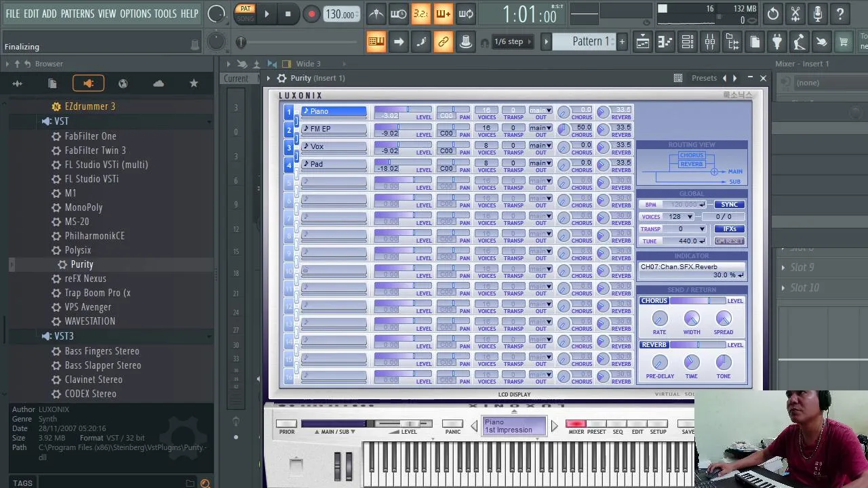Open the help question mark icon
Image resolution: width=868 pixels, height=488 pixels.
pyautogui.click(x=840, y=14)
